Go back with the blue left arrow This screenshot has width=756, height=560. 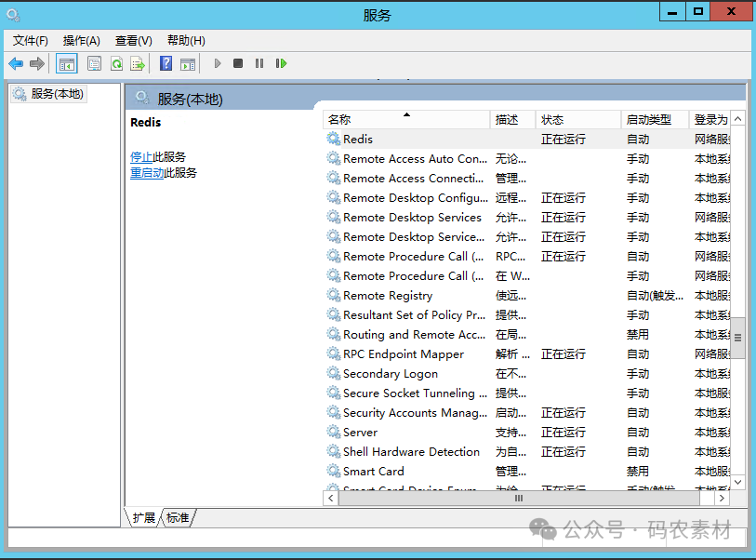coord(16,63)
